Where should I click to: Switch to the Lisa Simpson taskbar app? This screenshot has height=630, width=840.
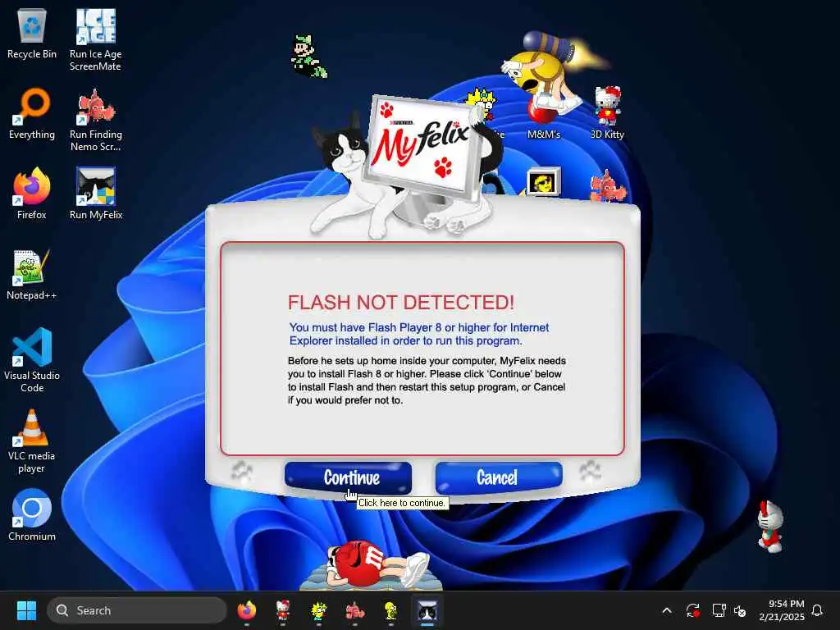(319, 610)
